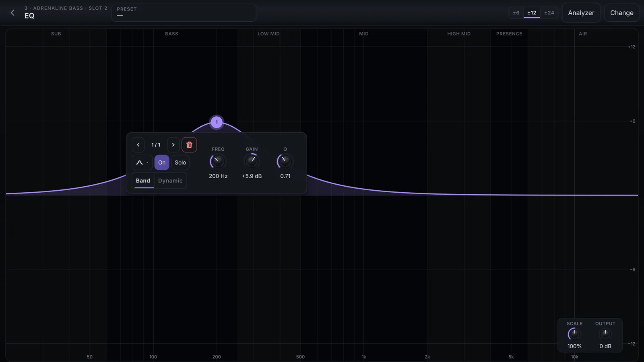The width and height of the screenshot is (644, 362).
Task: Click the FREQ knob
Action: [218, 161]
